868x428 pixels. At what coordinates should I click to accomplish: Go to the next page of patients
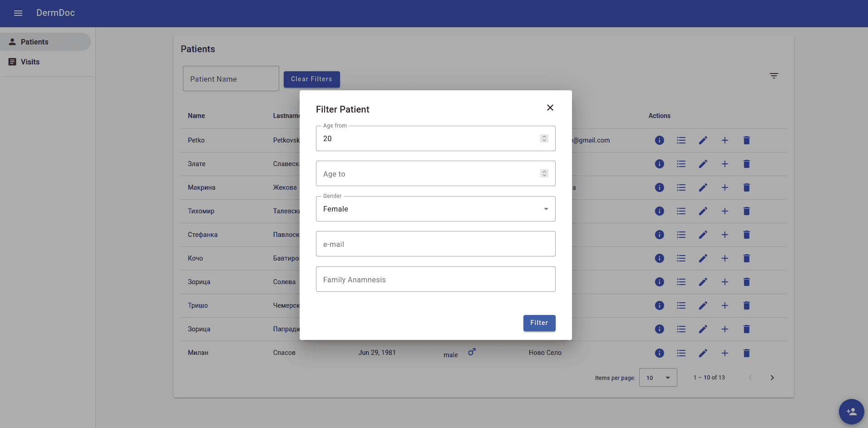point(772,378)
